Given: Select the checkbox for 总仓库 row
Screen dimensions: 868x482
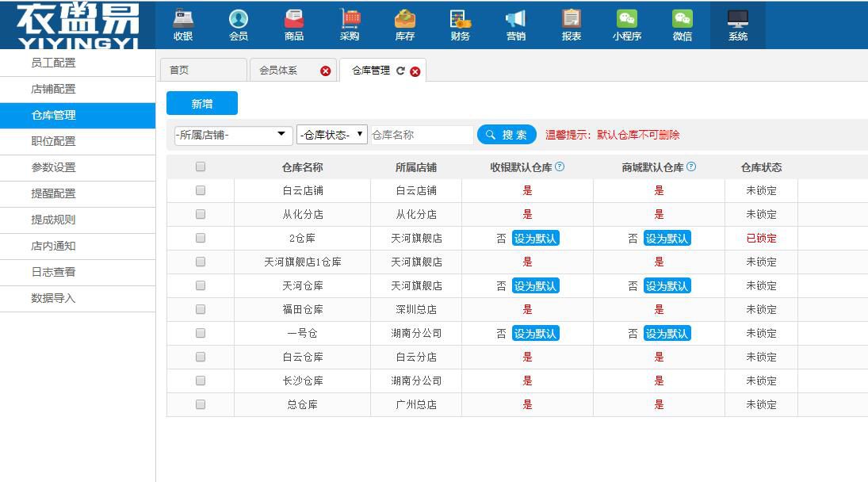Looking at the screenshot, I should (x=201, y=404).
